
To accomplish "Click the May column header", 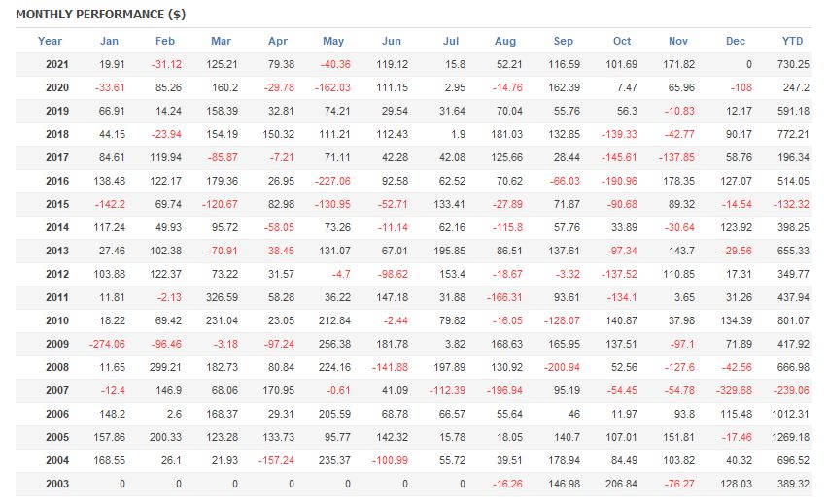I will (333, 41).
